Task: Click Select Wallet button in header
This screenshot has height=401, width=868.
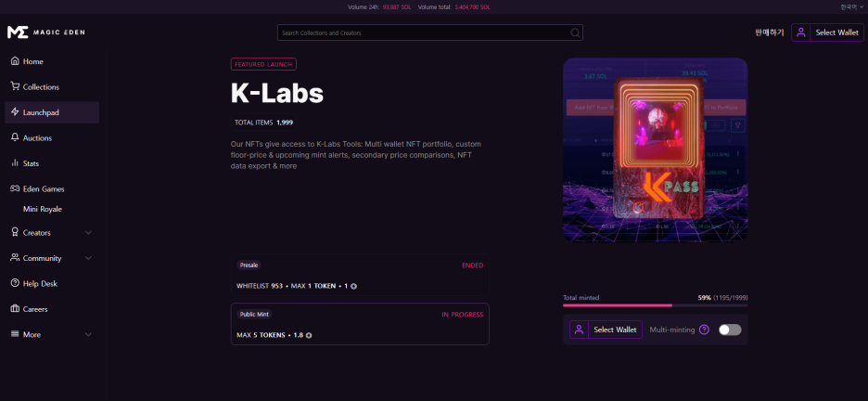Action: 827,32
